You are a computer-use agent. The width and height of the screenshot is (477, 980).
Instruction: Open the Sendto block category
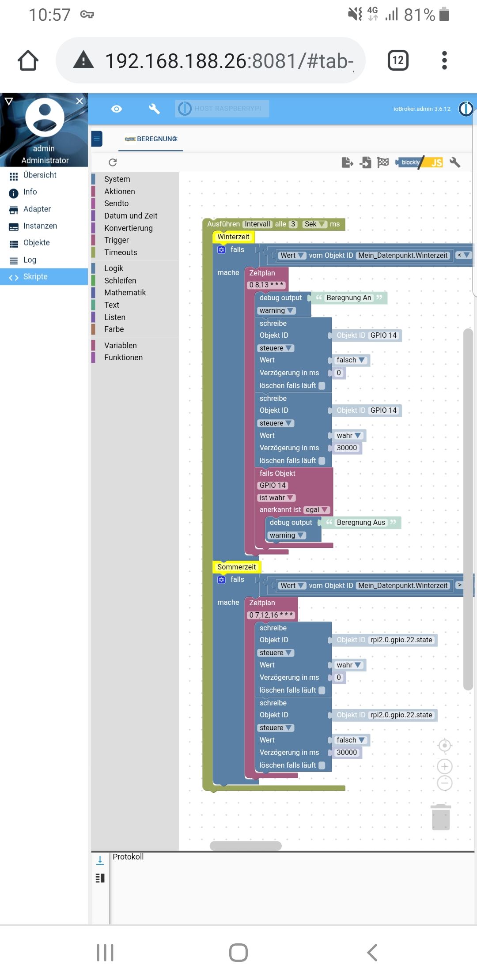tap(117, 204)
